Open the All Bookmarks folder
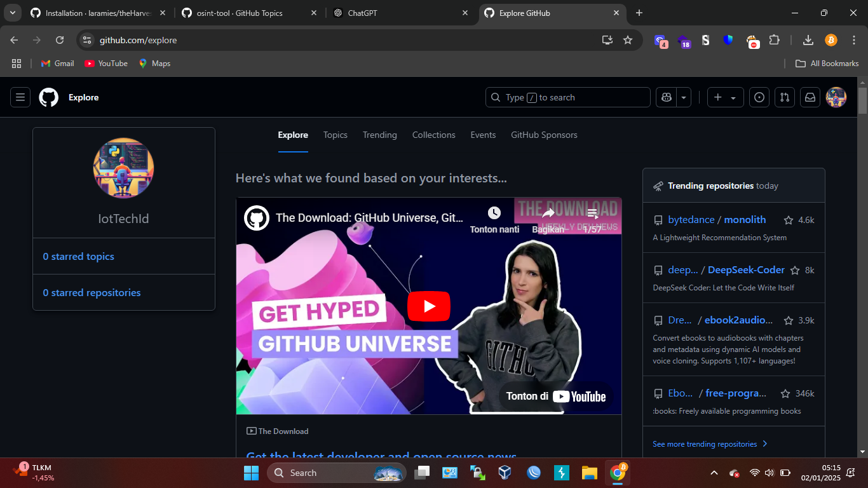 [827, 64]
